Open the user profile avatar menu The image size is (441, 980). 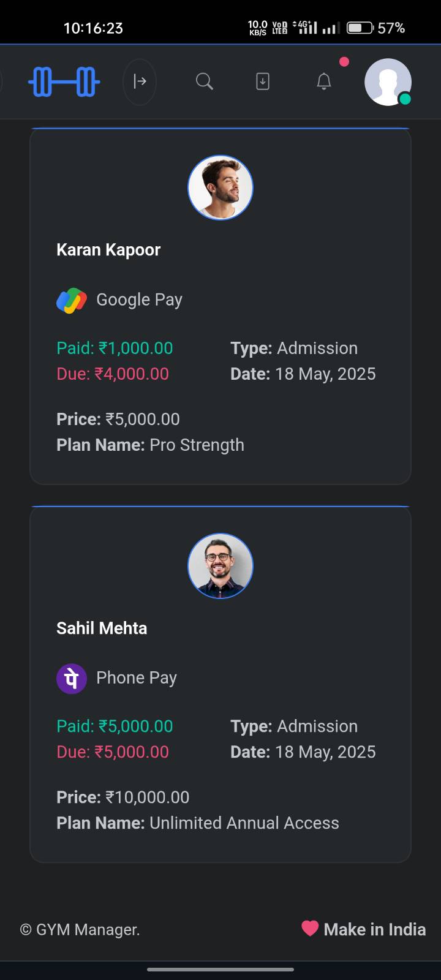(x=388, y=82)
